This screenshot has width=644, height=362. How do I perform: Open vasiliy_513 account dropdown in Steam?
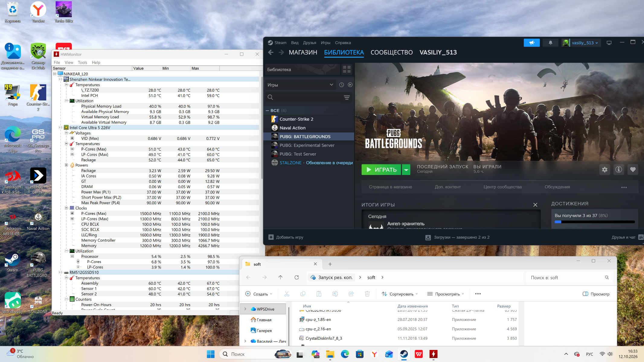pos(581,43)
